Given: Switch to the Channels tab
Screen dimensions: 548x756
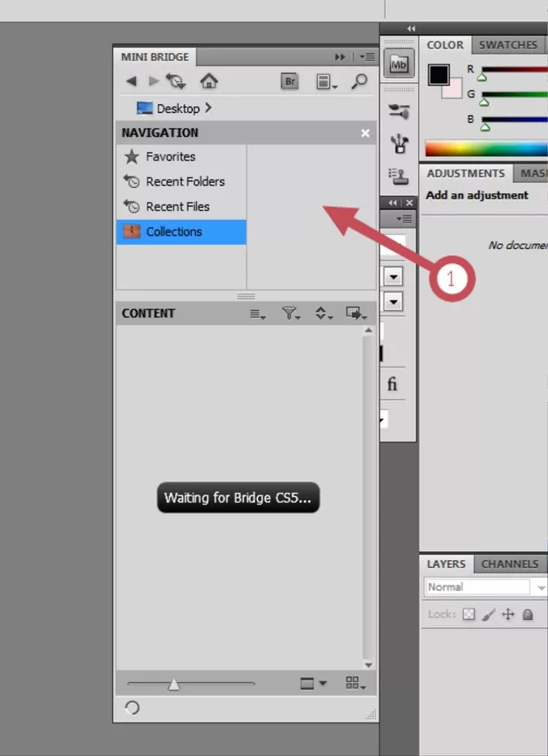Looking at the screenshot, I should pyautogui.click(x=510, y=564).
